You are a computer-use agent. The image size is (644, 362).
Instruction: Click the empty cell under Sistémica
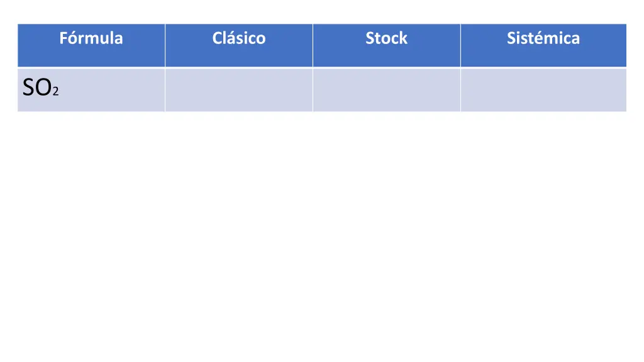click(x=543, y=90)
